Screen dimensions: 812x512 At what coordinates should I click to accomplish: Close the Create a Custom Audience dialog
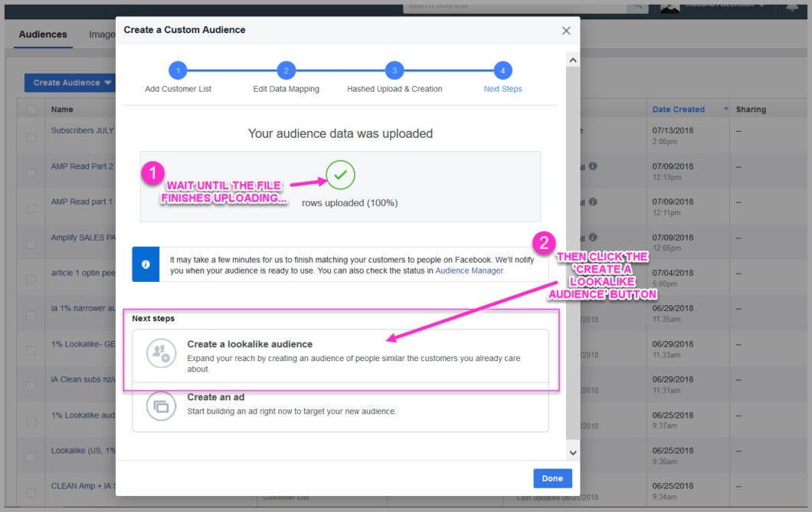[x=566, y=31]
